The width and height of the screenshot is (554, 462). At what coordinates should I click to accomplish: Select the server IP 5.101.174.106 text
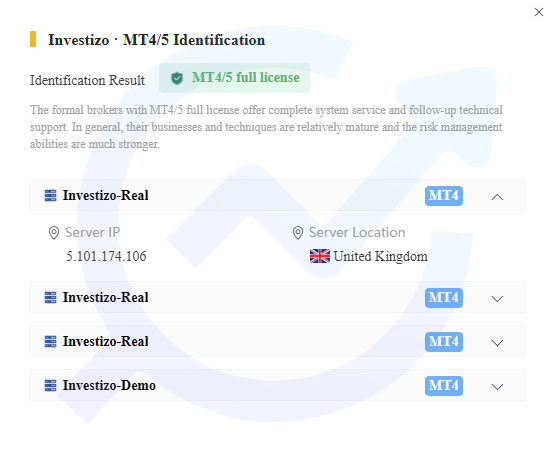[x=106, y=256]
